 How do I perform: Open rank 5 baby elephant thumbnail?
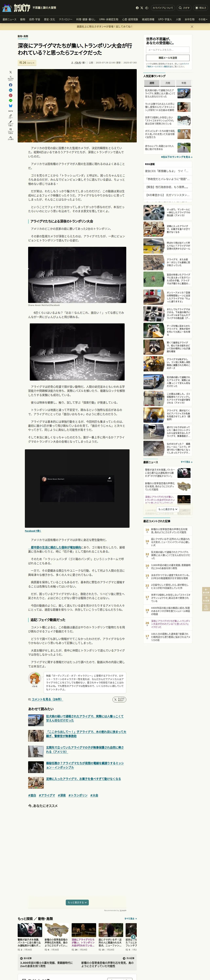(x=184, y=148)
